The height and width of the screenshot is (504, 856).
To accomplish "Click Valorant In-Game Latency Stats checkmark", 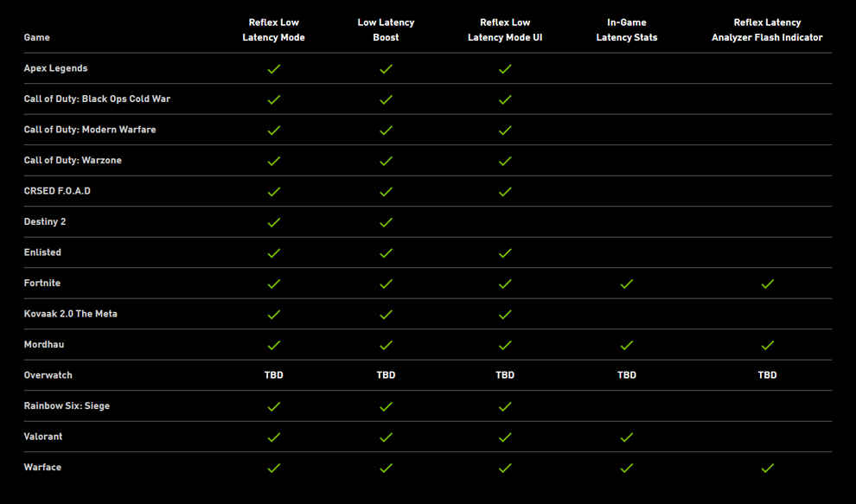I will coord(627,437).
